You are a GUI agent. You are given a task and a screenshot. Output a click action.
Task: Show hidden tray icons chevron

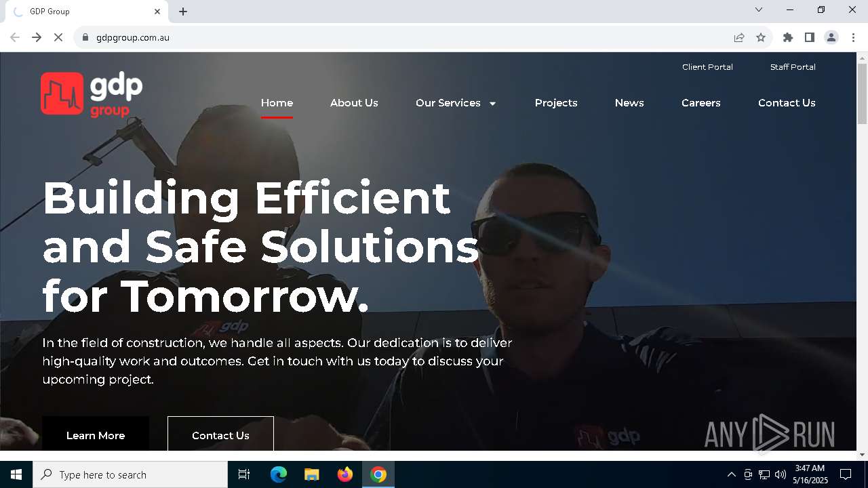coord(731,474)
